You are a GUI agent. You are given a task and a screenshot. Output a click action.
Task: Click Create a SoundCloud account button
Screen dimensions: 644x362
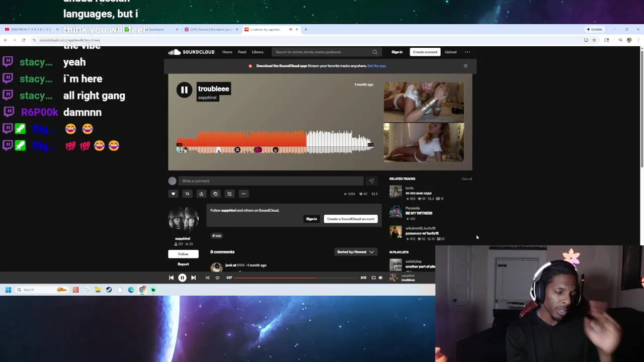[351, 219]
